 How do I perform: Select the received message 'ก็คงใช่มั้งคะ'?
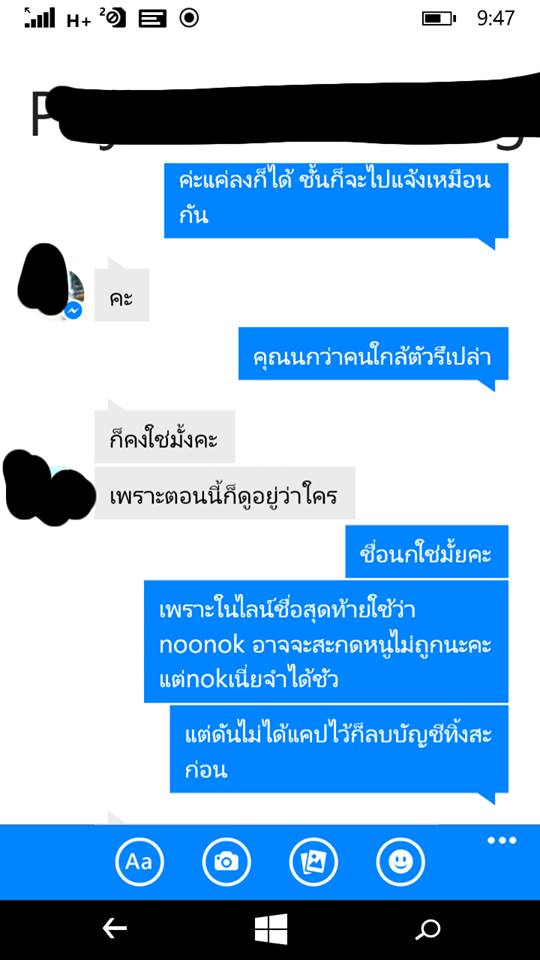[165, 437]
